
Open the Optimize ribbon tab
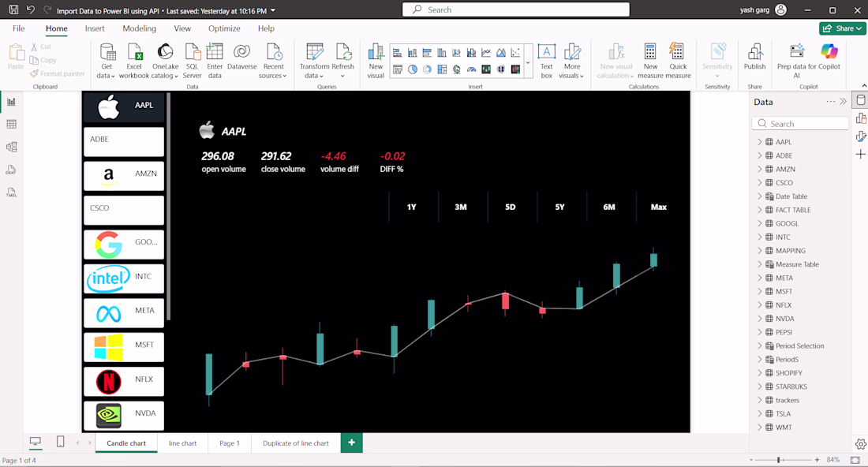click(x=224, y=28)
